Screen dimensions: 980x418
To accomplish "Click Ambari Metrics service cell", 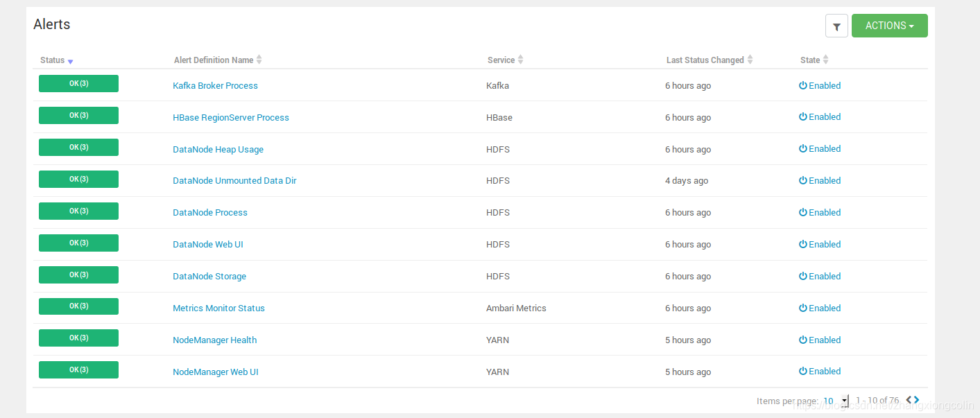I will coord(516,308).
